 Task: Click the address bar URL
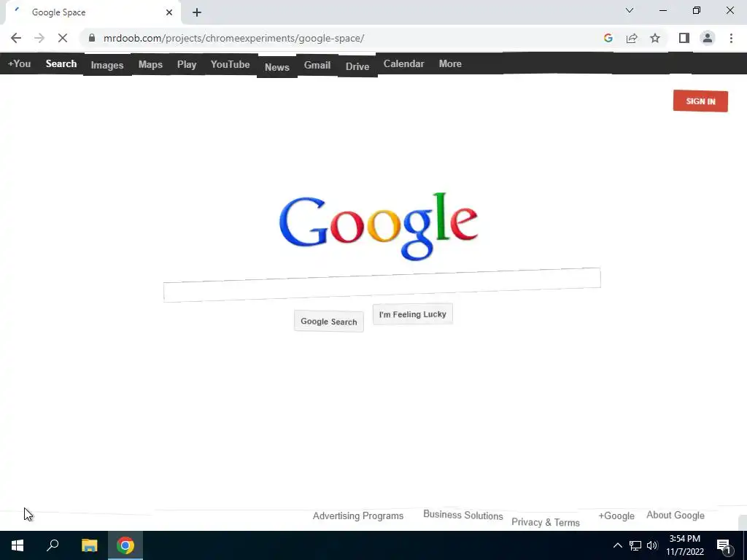(234, 38)
